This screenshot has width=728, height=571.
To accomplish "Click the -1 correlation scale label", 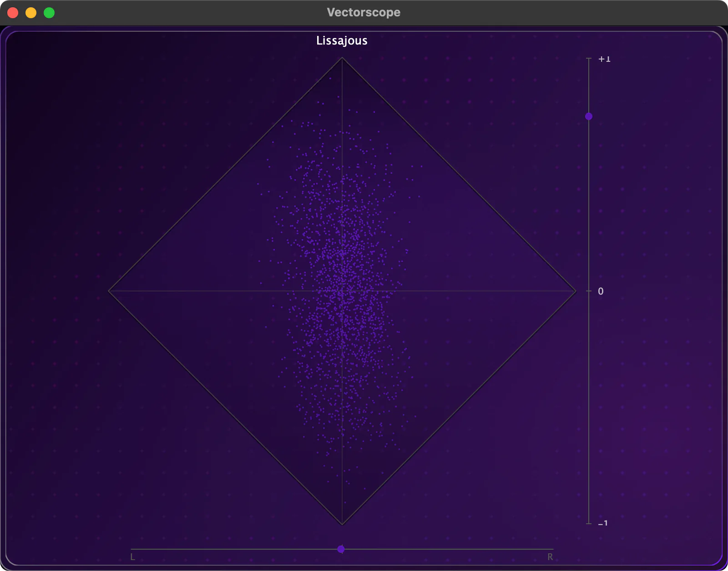I will tap(603, 523).
